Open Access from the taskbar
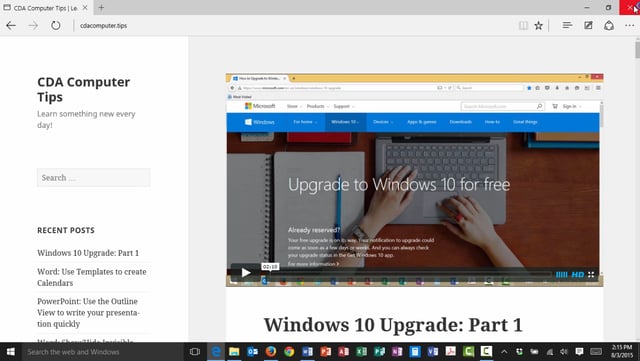 (x=343, y=352)
